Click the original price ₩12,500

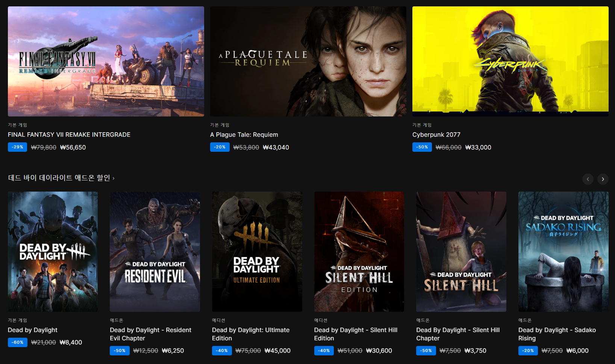pyautogui.click(x=146, y=350)
